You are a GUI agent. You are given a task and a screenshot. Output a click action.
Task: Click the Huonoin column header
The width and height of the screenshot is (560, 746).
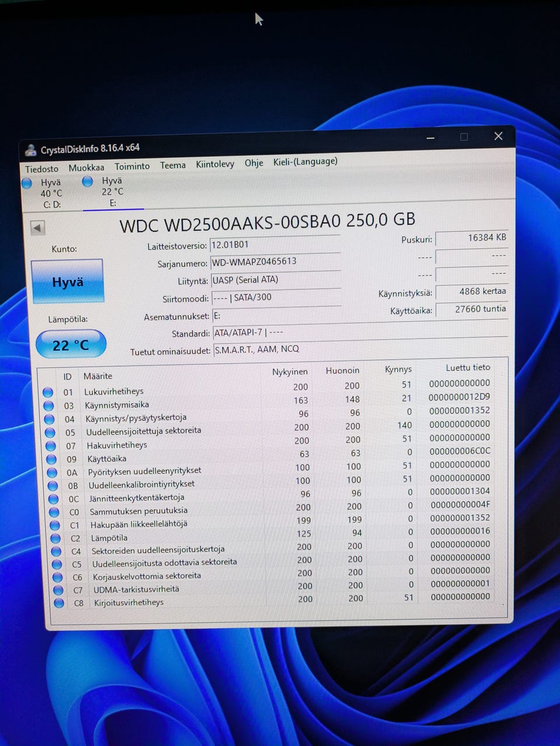click(342, 370)
